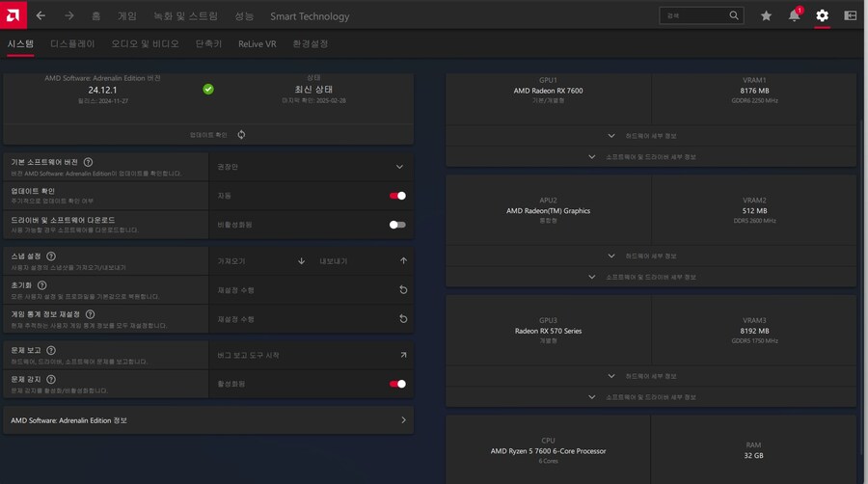Click the refresh icon beside 업데이트 확인

point(241,135)
